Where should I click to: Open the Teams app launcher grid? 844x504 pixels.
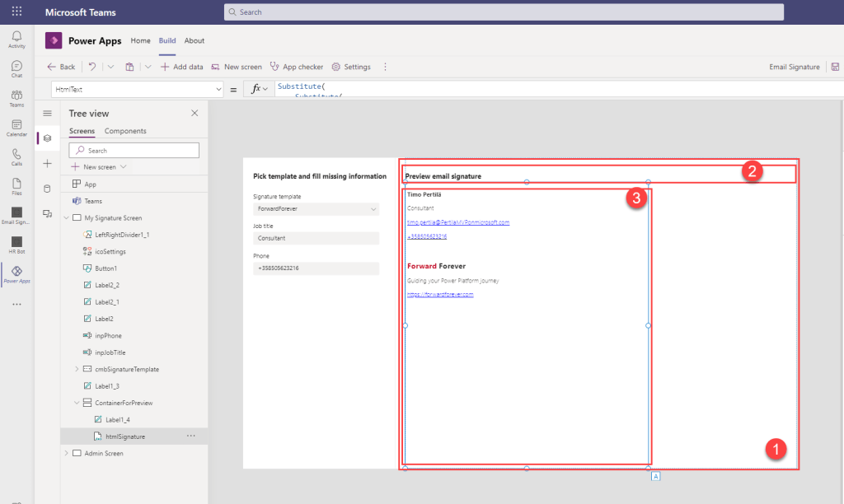[x=16, y=12]
